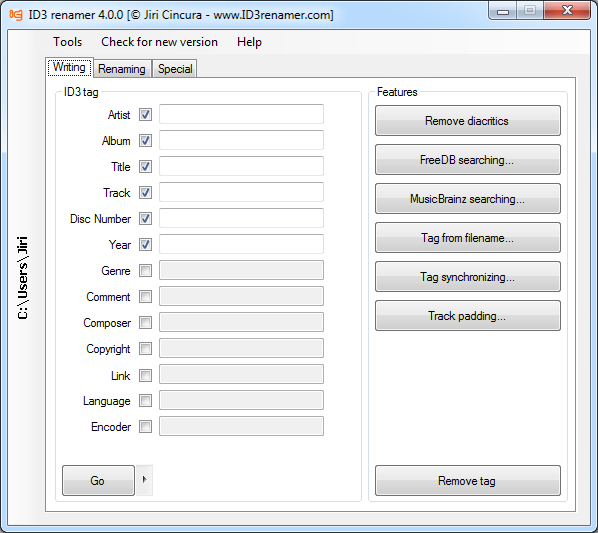The width and height of the screenshot is (598, 533).
Task: Click the Tag from filename button
Action: tap(468, 238)
